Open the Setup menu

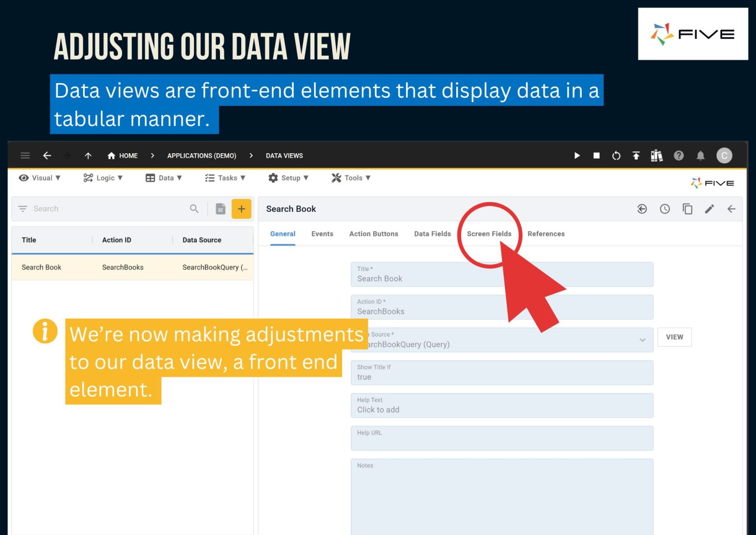click(x=288, y=178)
